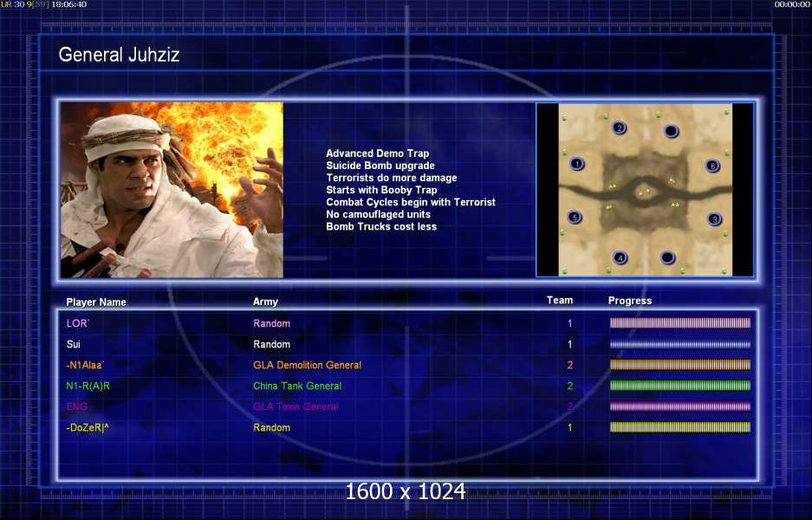Select start position 4 at map bottom
Viewport: 812px width, 520px height.
tap(620, 257)
